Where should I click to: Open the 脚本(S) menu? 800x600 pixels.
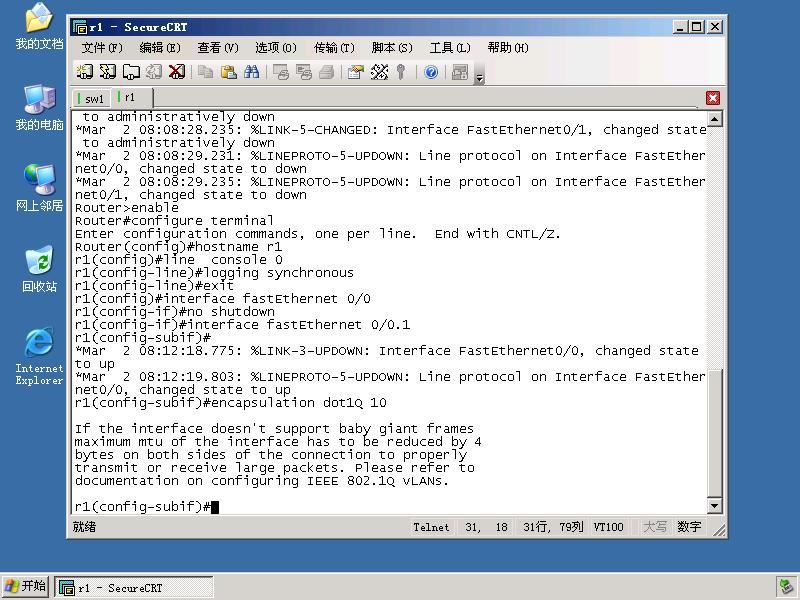[x=392, y=48]
